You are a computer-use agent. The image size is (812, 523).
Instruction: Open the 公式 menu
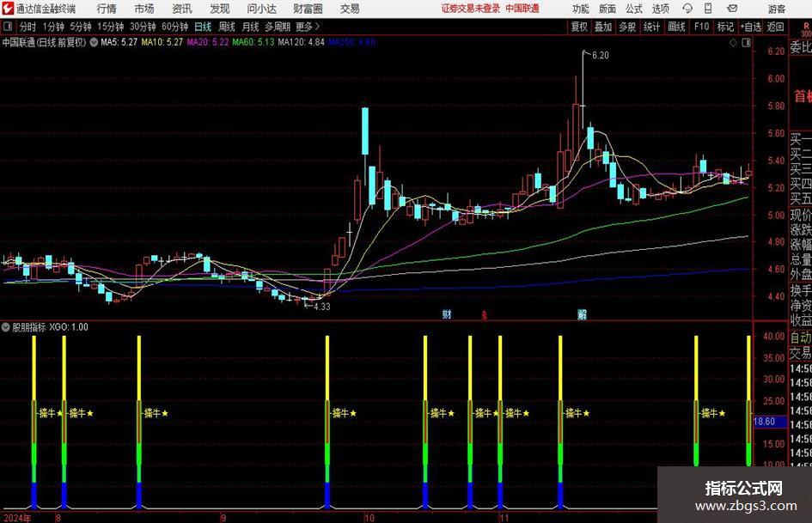point(634,9)
